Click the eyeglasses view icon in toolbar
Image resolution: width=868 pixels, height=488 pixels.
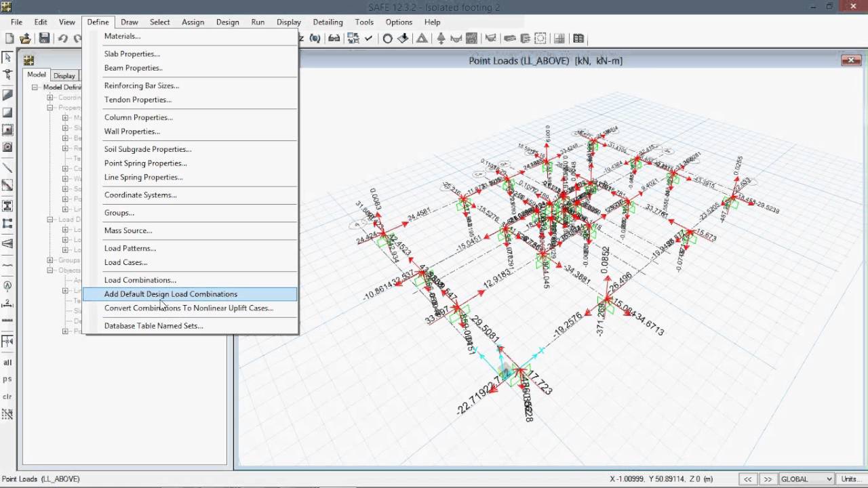334,39
